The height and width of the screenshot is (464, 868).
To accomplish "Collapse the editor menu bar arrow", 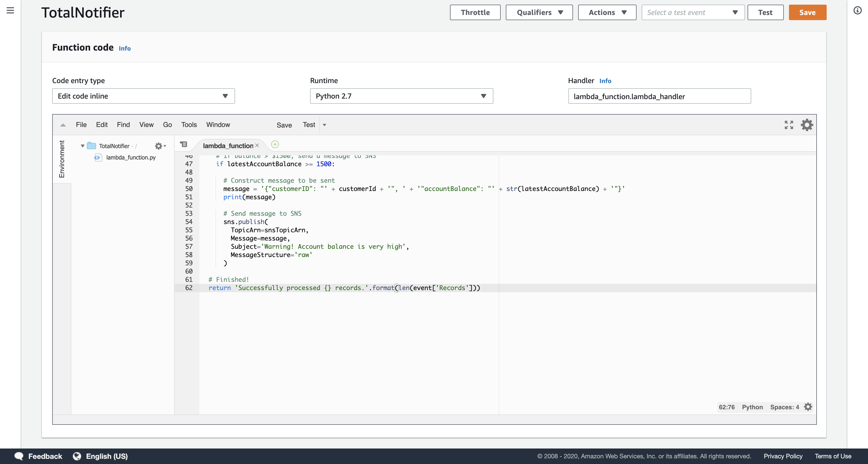I will click(63, 125).
